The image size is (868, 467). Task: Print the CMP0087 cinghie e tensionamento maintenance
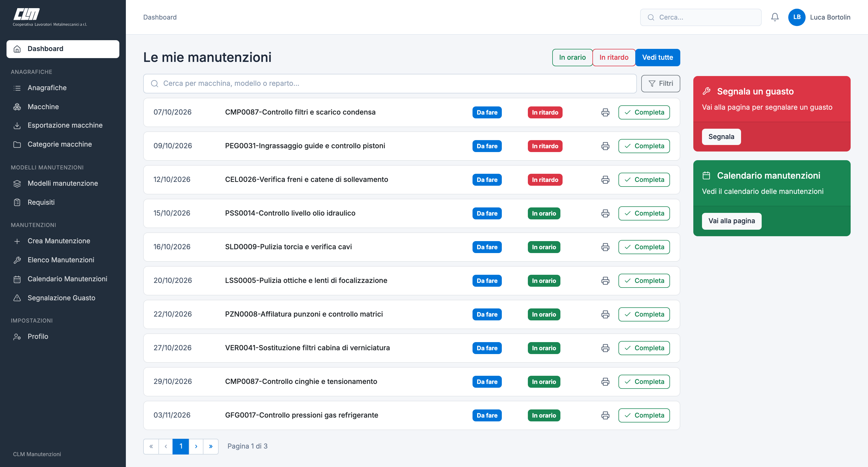[x=605, y=382]
